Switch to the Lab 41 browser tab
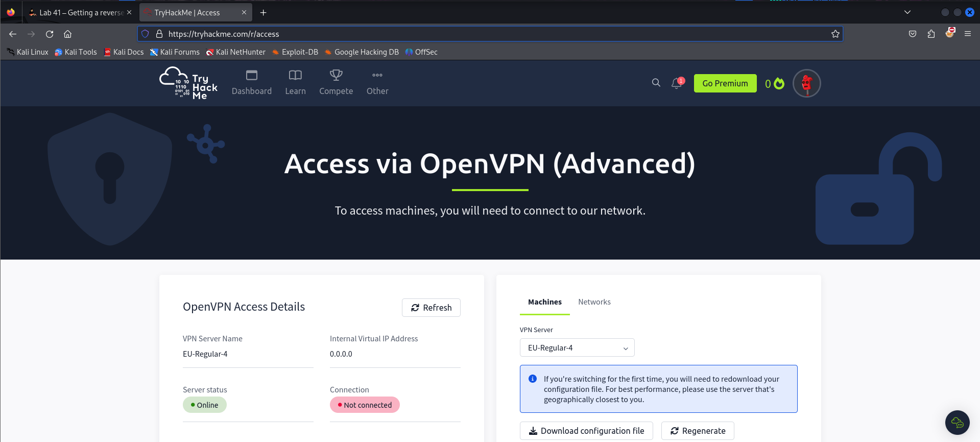This screenshot has height=442, width=980. [80, 12]
